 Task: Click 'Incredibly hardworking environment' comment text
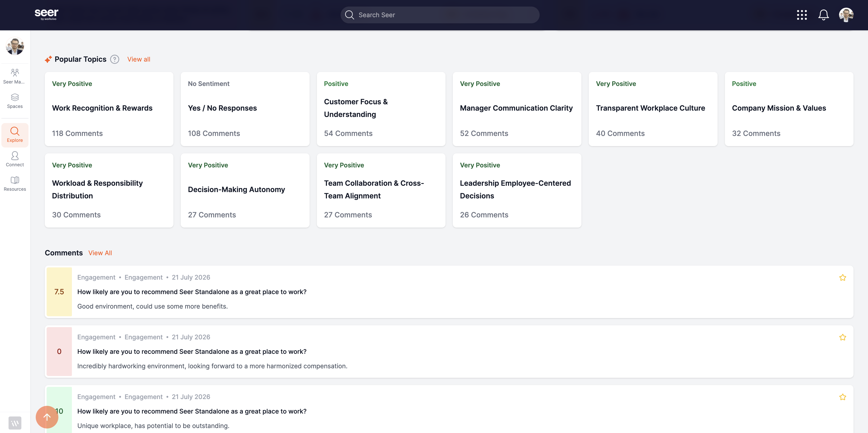(212, 366)
